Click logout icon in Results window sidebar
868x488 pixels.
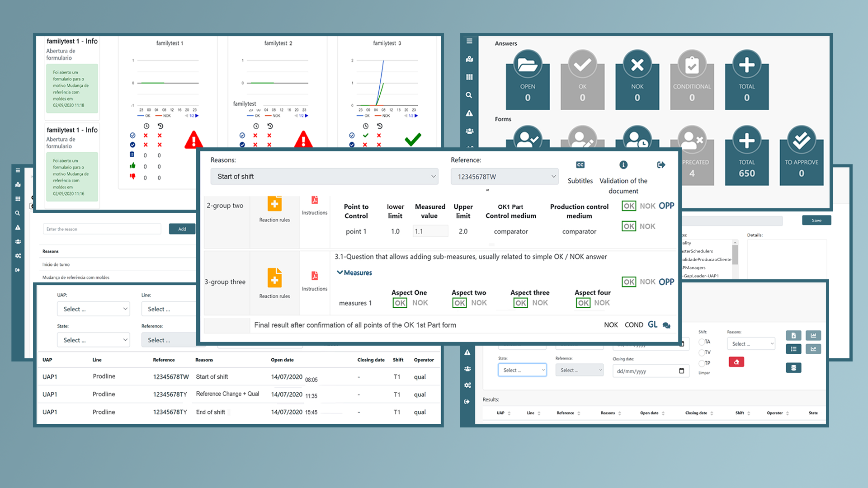467,402
